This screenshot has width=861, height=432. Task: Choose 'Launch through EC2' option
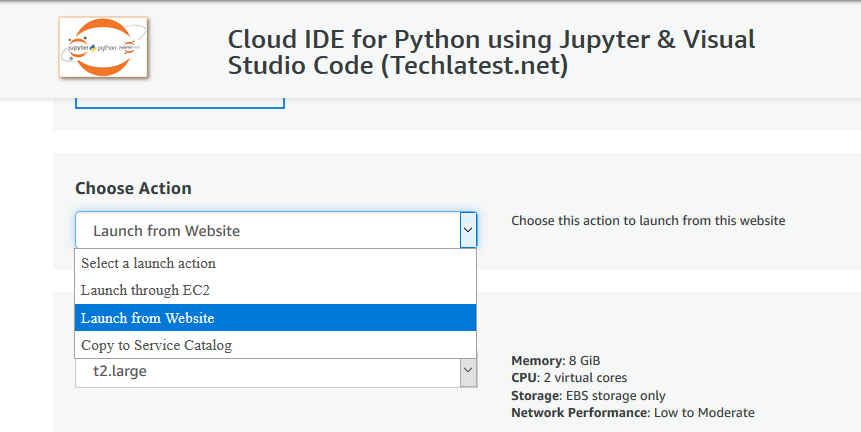click(275, 290)
